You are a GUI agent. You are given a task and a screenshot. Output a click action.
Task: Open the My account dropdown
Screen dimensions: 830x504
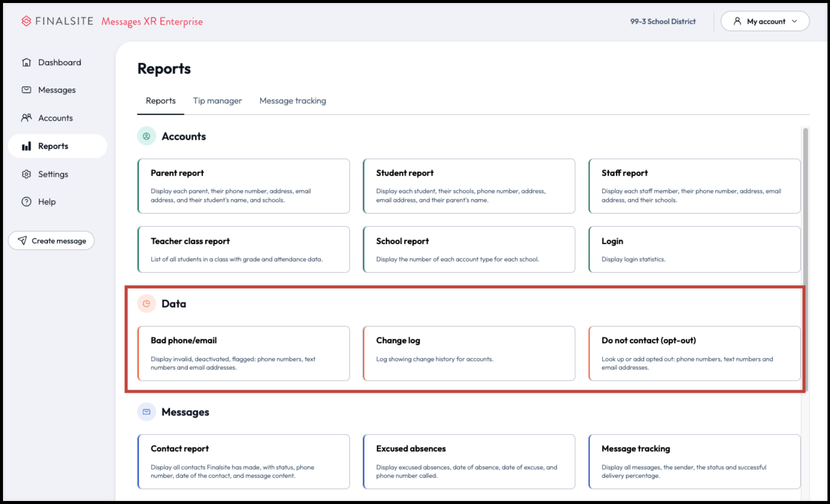765,22
